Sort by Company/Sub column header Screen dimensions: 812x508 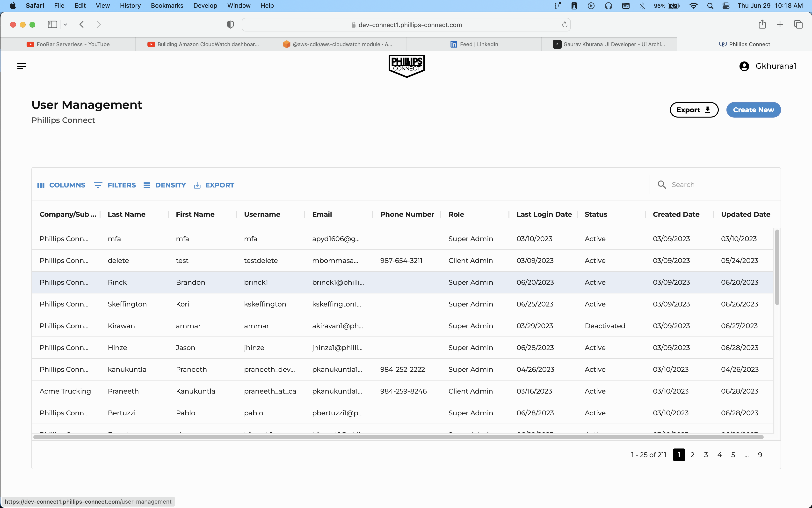68,214
